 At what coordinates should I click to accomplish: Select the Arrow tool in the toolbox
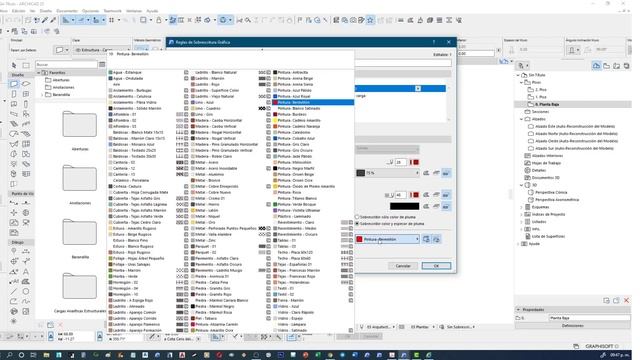click(x=14, y=65)
